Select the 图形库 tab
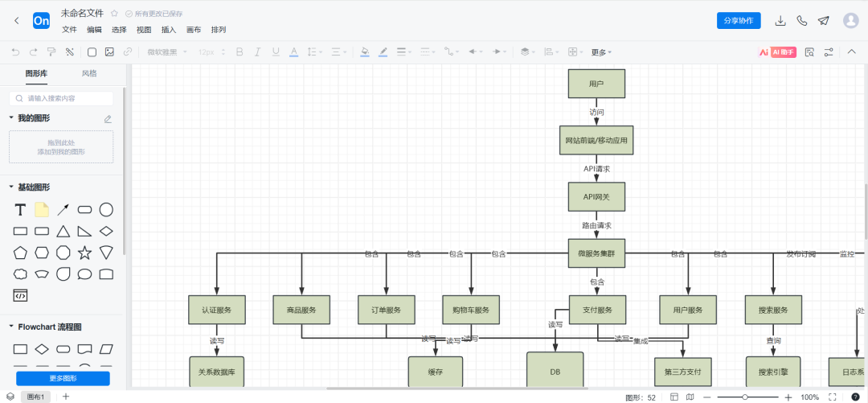The width and height of the screenshot is (868, 403). click(36, 73)
